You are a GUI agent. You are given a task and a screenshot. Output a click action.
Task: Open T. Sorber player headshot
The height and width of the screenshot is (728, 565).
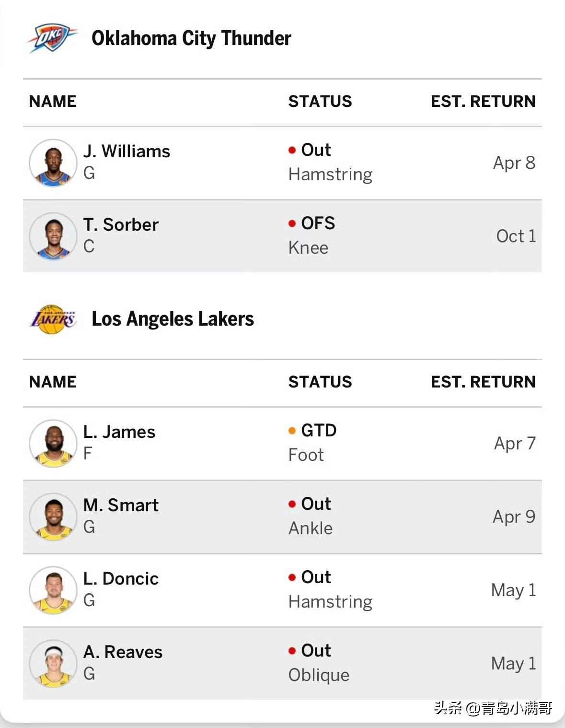click(x=53, y=236)
